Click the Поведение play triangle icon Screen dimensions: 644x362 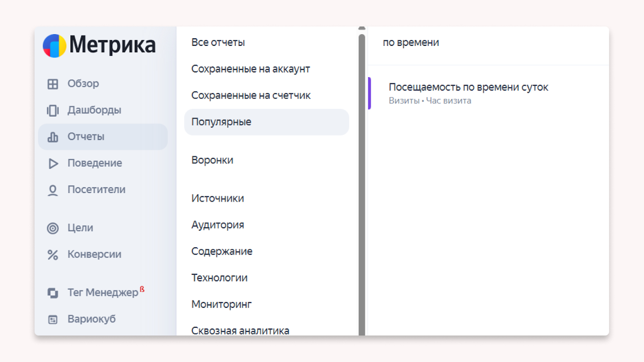point(53,163)
